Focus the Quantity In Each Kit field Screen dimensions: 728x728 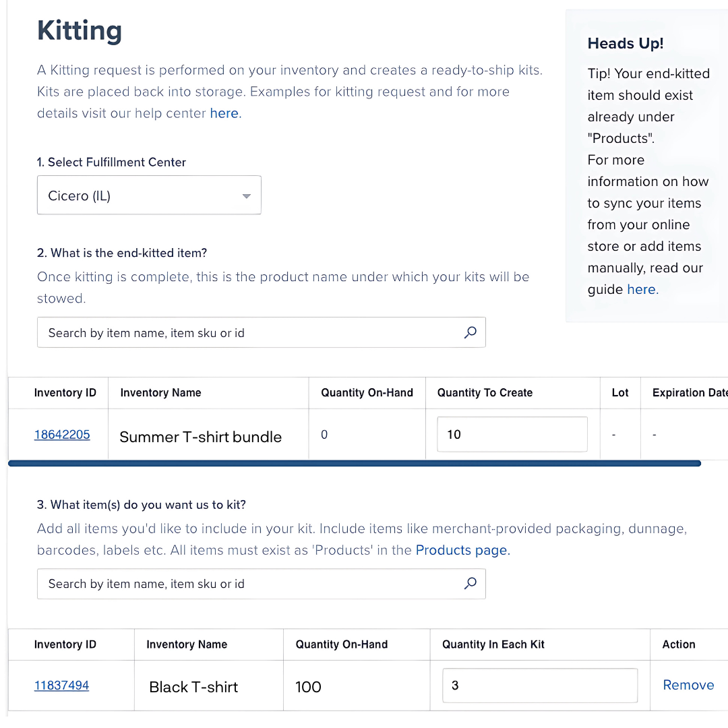[539, 686]
